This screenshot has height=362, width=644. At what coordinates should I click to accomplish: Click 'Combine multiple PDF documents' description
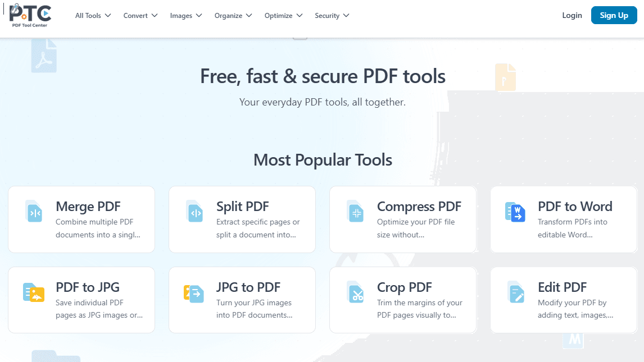[98, 228]
